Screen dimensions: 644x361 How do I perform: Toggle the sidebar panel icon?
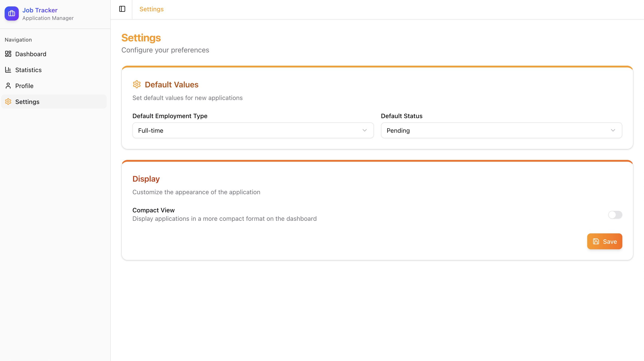click(x=122, y=9)
